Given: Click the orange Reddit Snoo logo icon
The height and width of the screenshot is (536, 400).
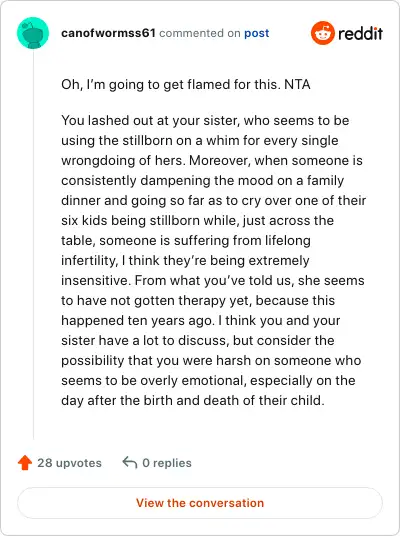Looking at the screenshot, I should pos(323,33).
